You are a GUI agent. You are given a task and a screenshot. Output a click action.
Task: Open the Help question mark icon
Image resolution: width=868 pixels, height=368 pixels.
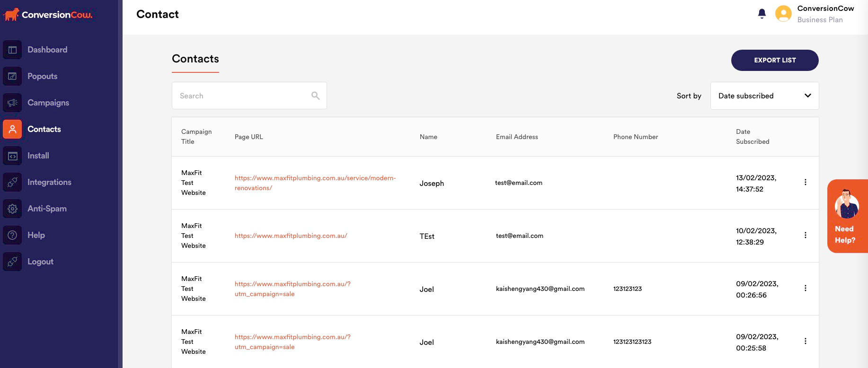12,235
